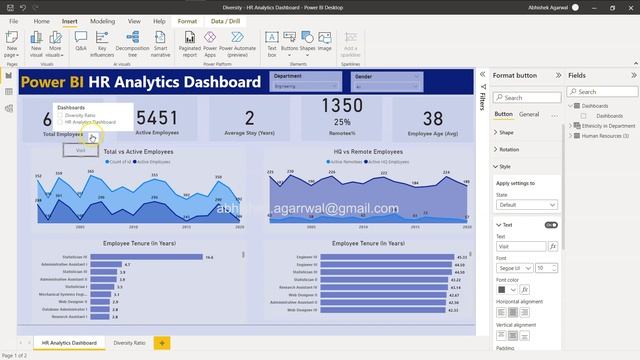Add a new report page with plus button
This screenshot has width=640, height=360.
[x=162, y=343]
